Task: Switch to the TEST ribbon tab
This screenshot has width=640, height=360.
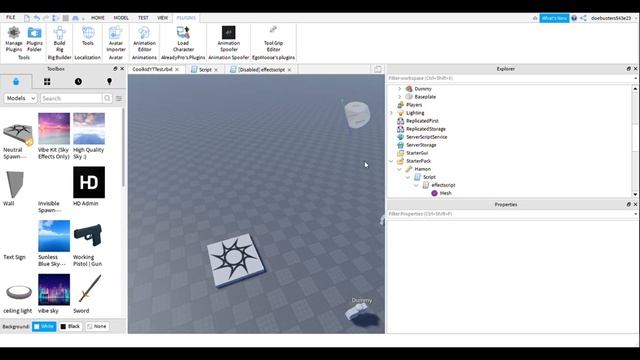Action: pos(143,18)
